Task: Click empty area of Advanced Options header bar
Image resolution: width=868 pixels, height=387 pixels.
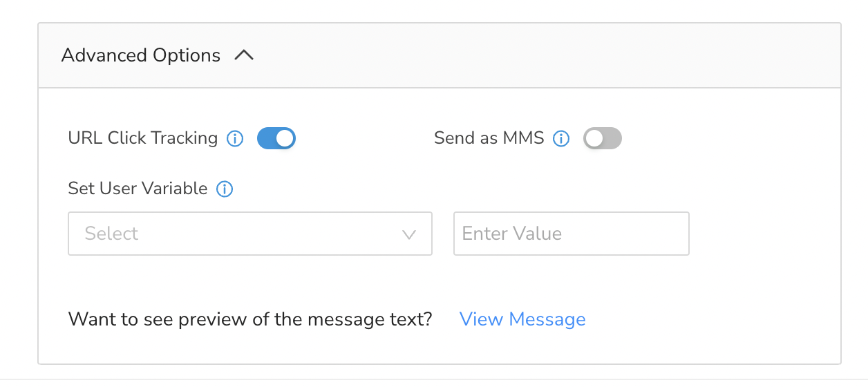Action: [546, 55]
